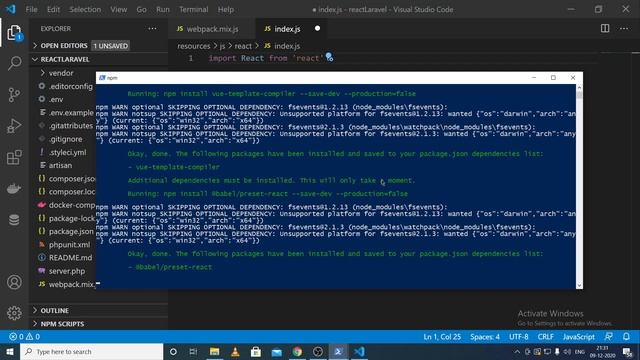The height and width of the screenshot is (360, 640).
Task: Open the database view in activity bar
Action: tap(14, 220)
